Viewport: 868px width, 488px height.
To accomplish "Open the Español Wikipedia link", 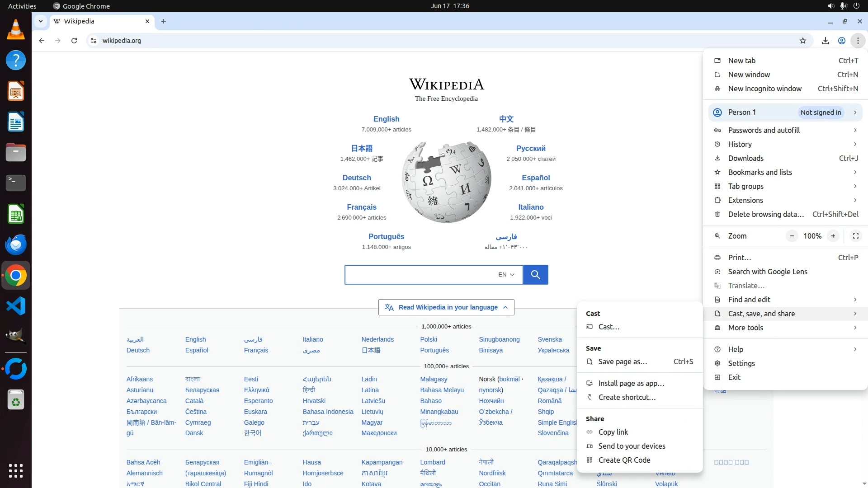I will (x=536, y=178).
